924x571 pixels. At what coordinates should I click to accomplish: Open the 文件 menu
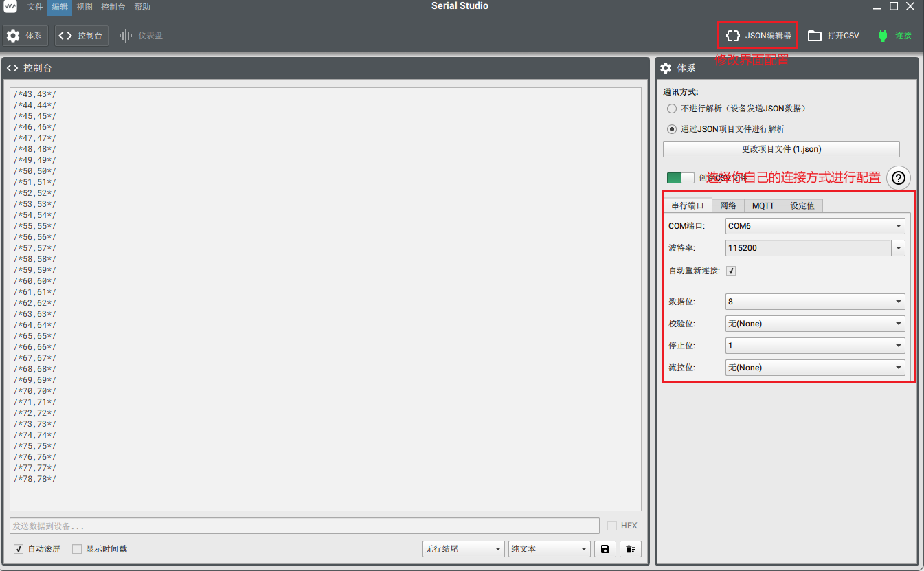(35, 7)
